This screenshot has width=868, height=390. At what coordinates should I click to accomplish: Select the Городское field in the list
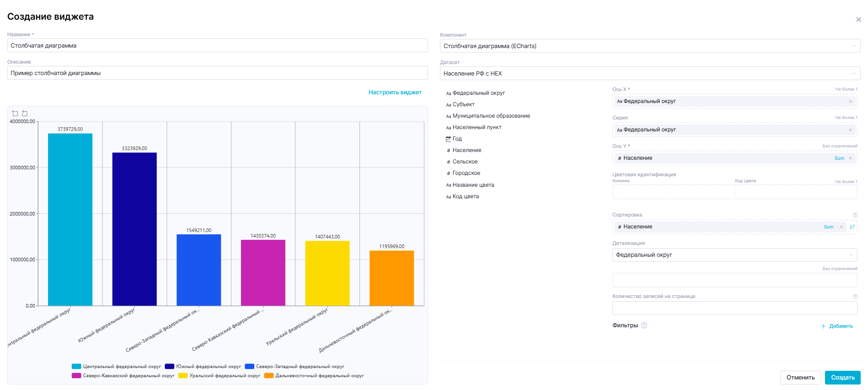(466, 173)
